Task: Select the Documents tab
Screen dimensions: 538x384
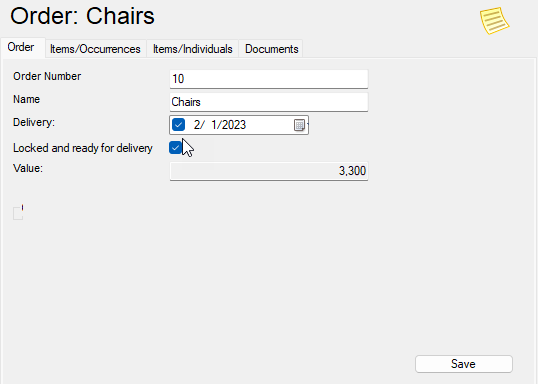Action: click(x=271, y=49)
